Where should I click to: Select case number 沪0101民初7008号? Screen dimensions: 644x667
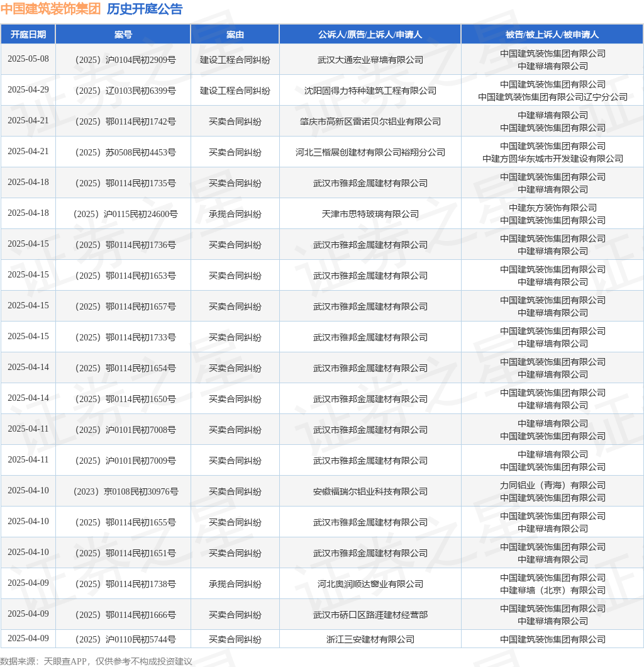[x=141, y=430]
